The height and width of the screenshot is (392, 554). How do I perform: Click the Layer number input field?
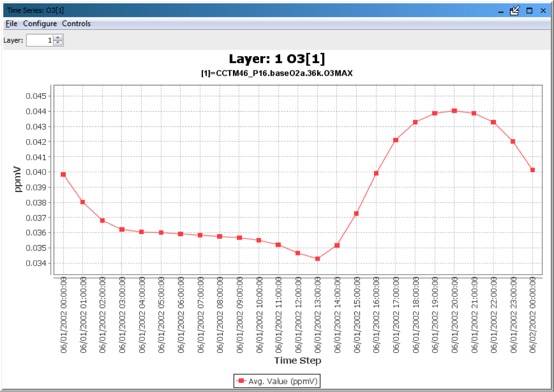(x=40, y=40)
